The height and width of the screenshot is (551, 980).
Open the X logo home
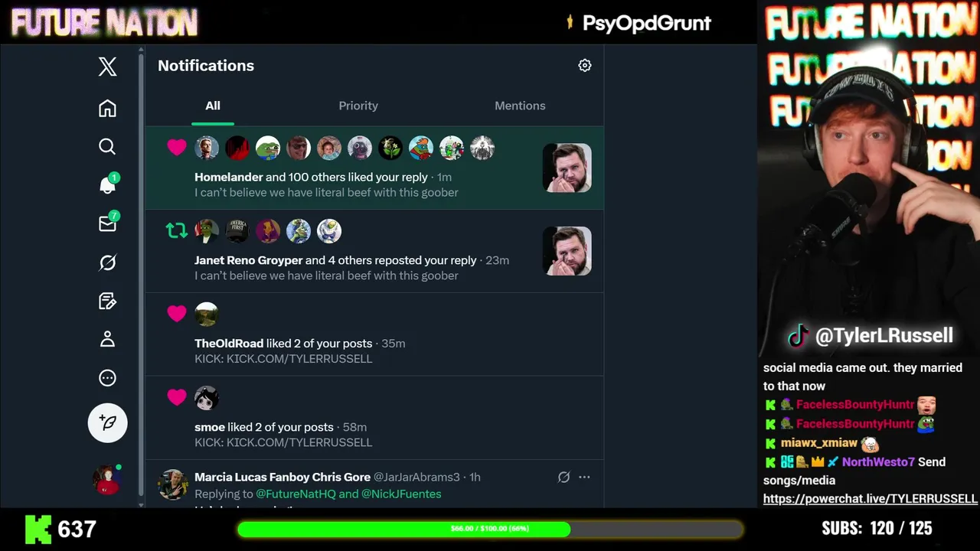[x=107, y=67]
